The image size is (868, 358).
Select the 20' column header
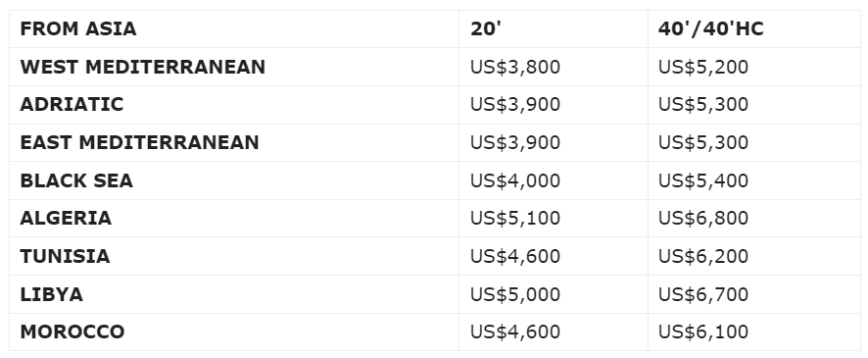(x=486, y=28)
